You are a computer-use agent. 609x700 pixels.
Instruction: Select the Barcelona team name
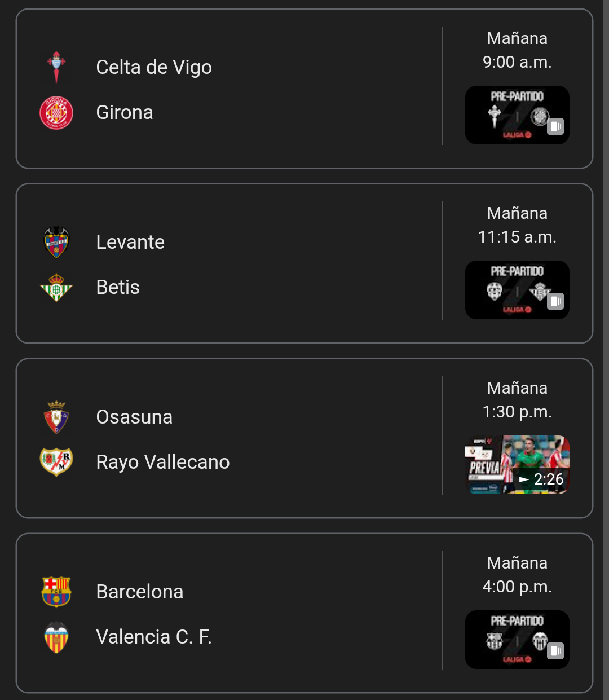click(x=140, y=592)
